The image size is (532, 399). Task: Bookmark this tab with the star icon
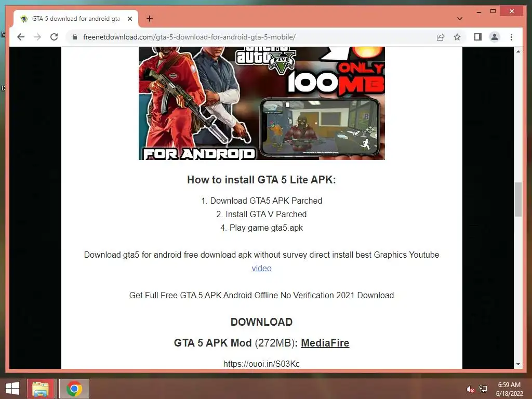point(457,37)
